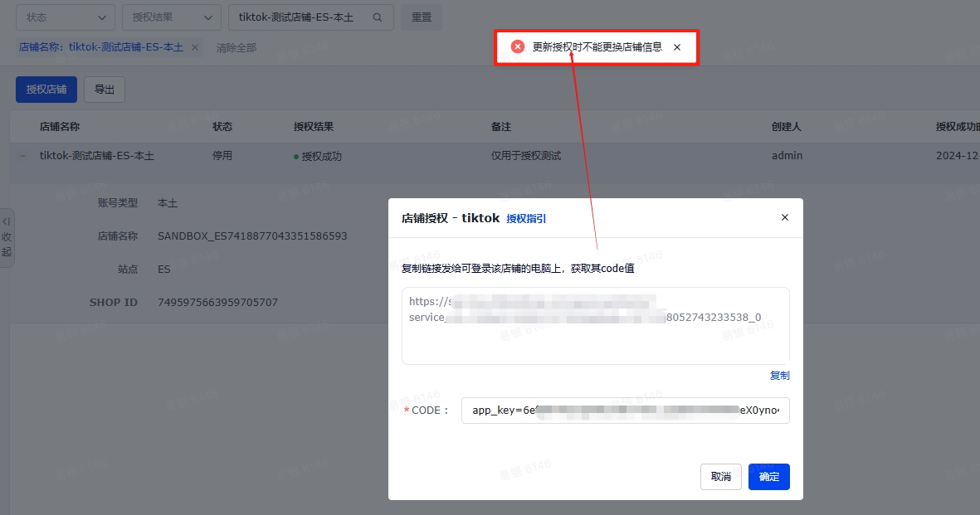Click the 授权成功 result cell
This screenshot has height=515, width=980.
pyautogui.click(x=318, y=156)
